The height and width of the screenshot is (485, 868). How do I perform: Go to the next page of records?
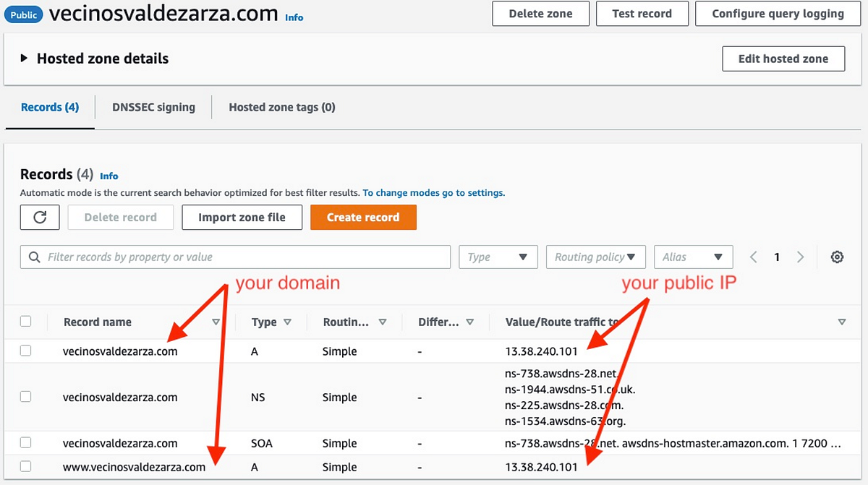pos(800,257)
